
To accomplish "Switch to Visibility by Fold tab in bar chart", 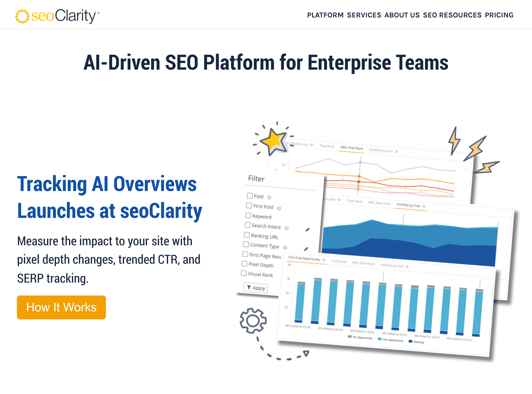I will coord(392,265).
